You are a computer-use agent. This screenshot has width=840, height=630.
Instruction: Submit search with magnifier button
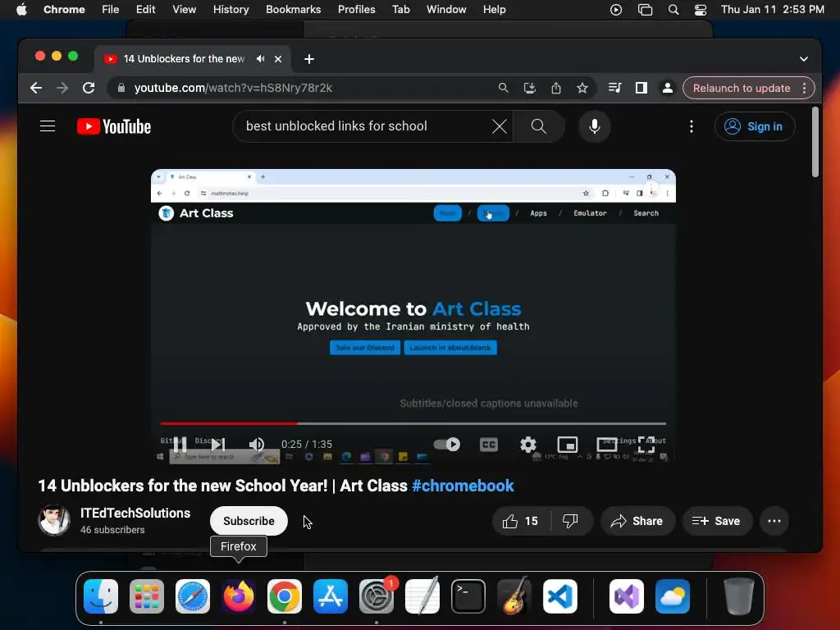[x=538, y=126]
